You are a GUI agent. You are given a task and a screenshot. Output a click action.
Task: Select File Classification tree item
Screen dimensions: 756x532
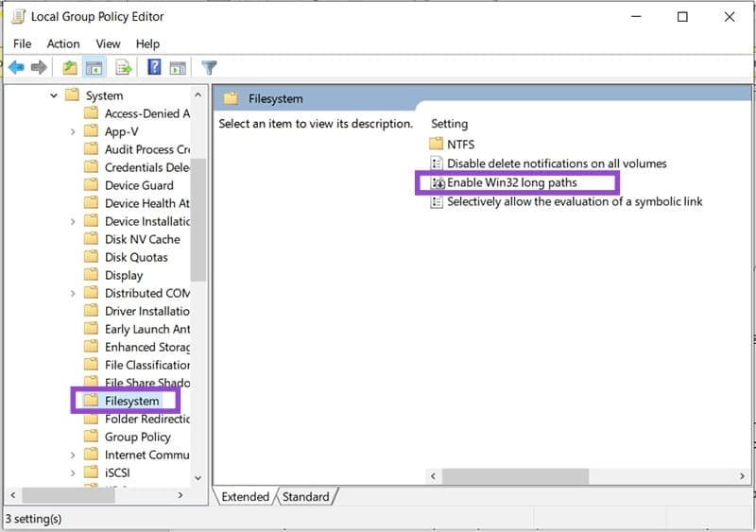tap(147, 365)
